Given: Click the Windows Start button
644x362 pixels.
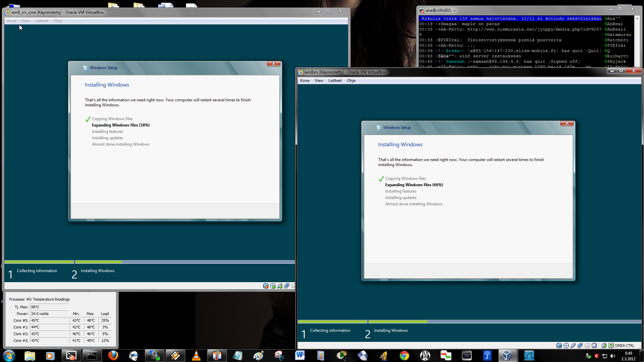Looking at the screenshot, I should (x=9, y=355).
